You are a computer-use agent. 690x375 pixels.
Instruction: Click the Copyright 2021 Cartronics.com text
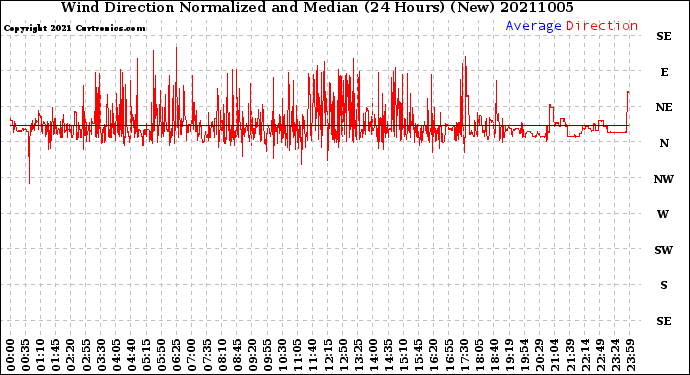pyautogui.click(x=74, y=28)
